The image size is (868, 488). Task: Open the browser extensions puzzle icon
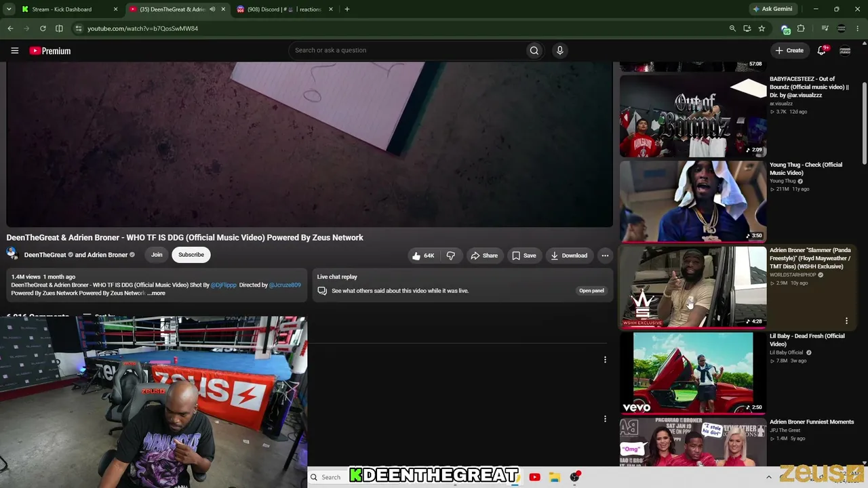click(x=801, y=28)
